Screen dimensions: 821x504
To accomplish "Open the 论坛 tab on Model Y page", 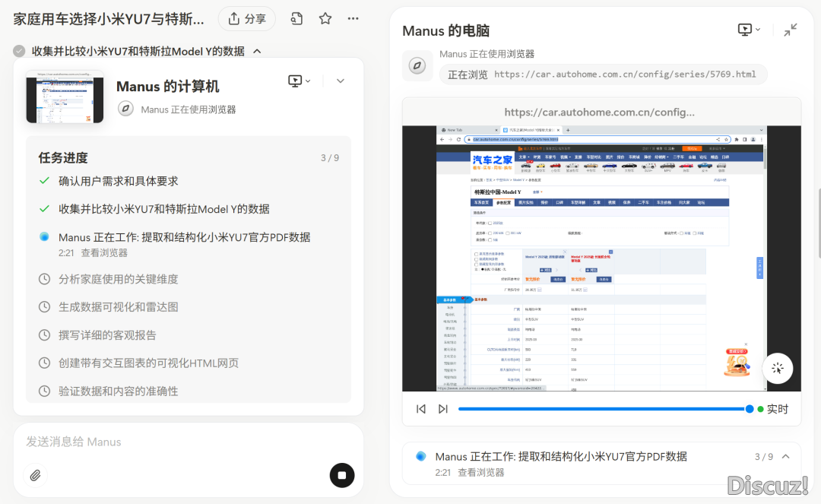I will [x=701, y=202].
